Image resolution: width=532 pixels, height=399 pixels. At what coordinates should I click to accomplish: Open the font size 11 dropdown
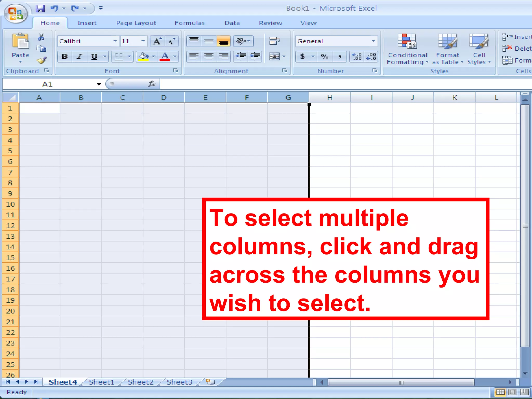pyautogui.click(x=143, y=41)
